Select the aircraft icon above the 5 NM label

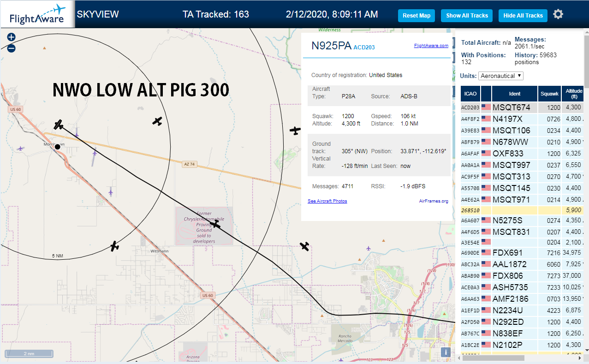tap(115, 246)
